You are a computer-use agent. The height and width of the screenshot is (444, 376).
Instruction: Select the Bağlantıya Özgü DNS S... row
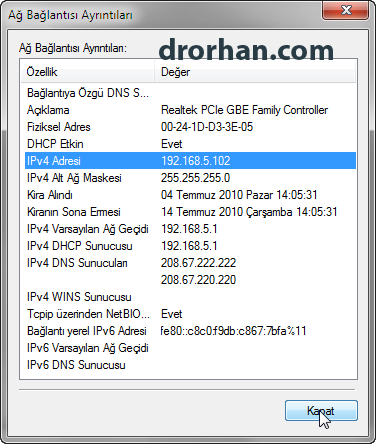pos(190,93)
